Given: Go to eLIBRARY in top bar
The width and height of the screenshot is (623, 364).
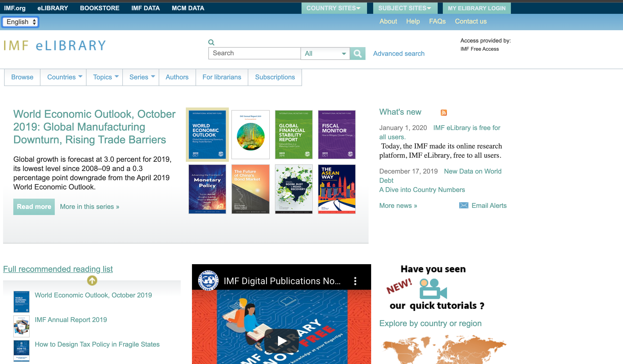Looking at the screenshot, I should [53, 8].
